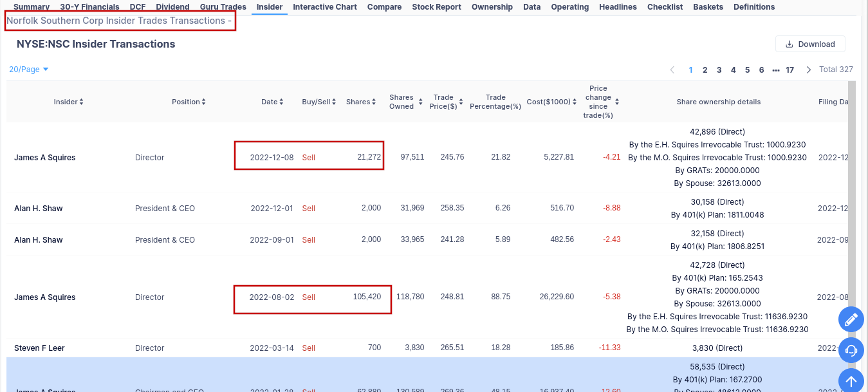This screenshot has width=868, height=392.
Task: Click the back-to-top arrow button
Action: pos(851,381)
